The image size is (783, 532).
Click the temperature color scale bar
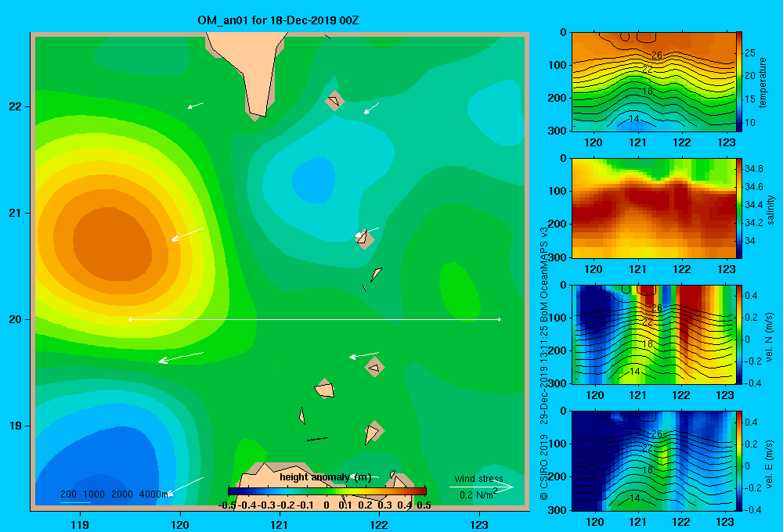(x=739, y=81)
